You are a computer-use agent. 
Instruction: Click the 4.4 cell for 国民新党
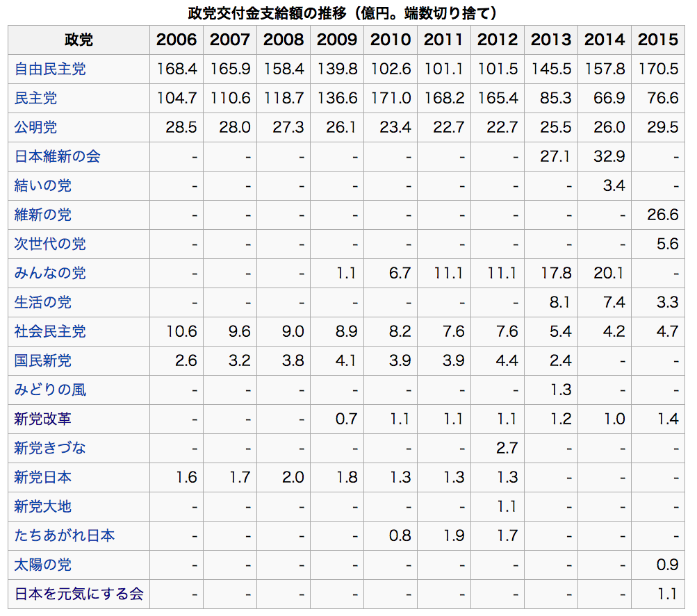[498, 360]
